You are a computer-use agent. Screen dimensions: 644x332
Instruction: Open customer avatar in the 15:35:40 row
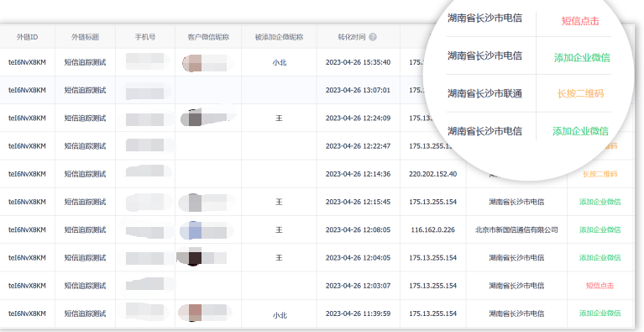point(192,63)
